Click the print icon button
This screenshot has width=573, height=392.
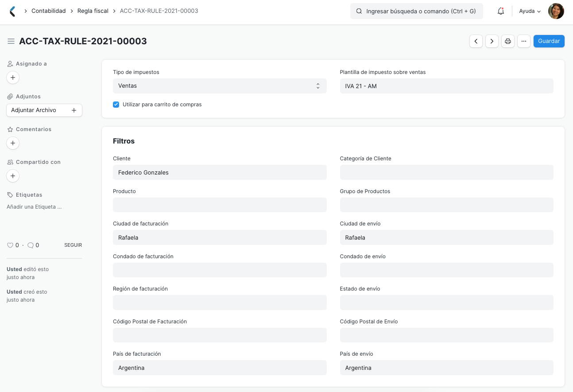click(x=508, y=41)
